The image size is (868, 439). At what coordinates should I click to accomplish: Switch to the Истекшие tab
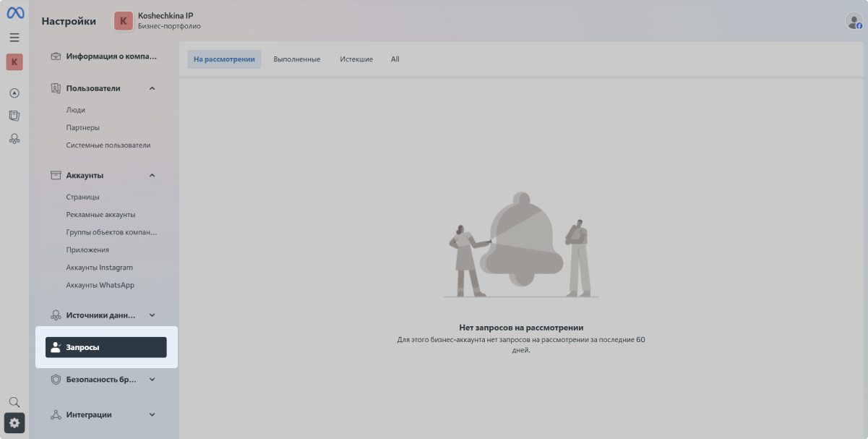[x=356, y=59]
